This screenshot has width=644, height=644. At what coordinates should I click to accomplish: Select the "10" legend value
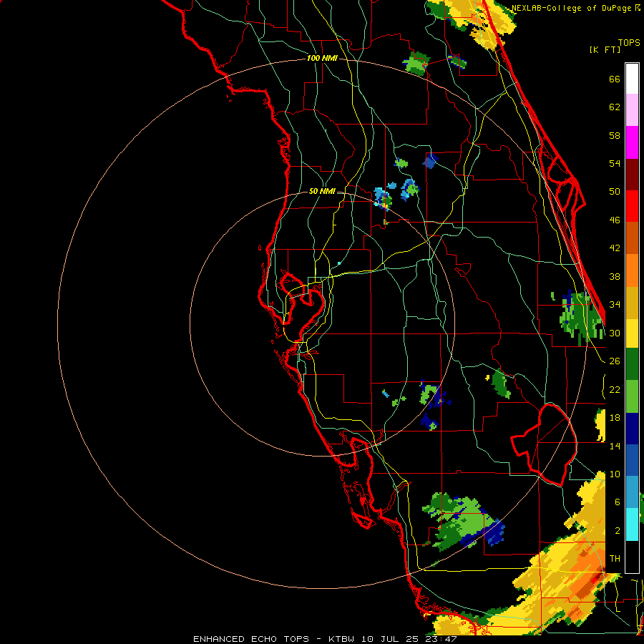(x=615, y=474)
